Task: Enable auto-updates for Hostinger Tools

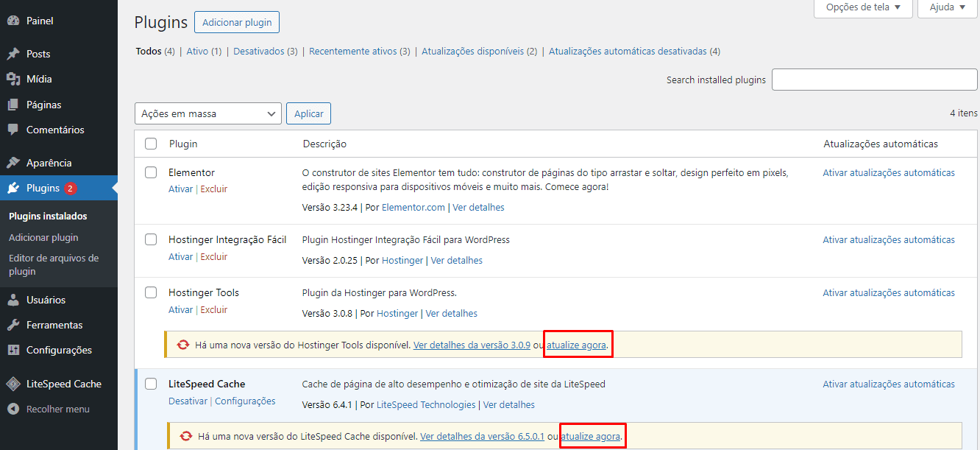Action: pyautogui.click(x=889, y=293)
